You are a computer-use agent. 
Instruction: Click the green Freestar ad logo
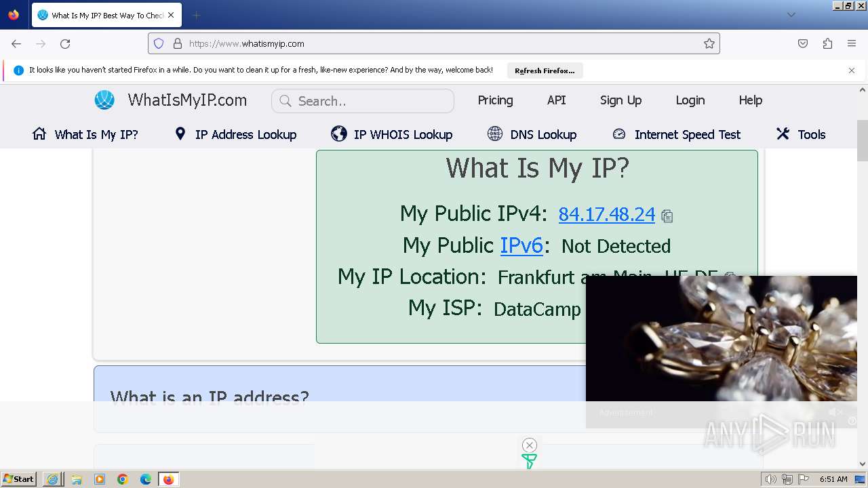pos(529,462)
